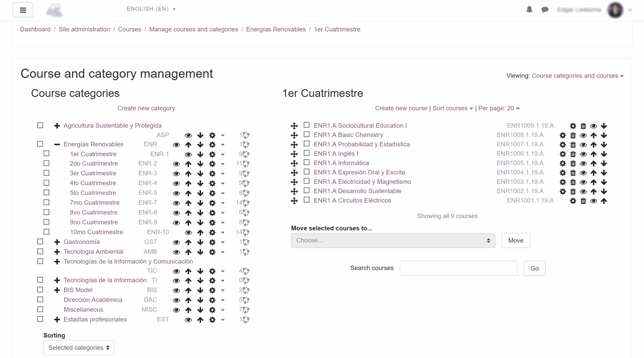This screenshot has height=358, width=644.
Task: Hide the 4to Cuatrimestre category
Action: point(176,184)
